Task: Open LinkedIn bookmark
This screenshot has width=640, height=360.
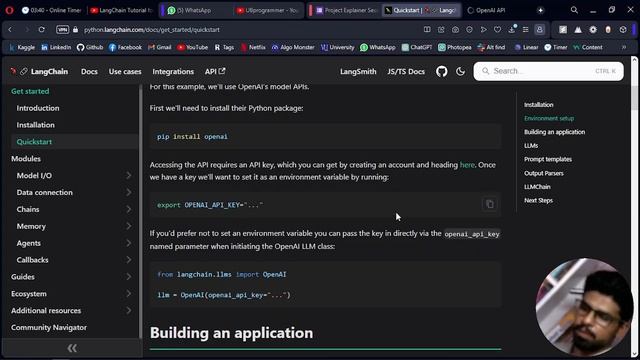Action: pyautogui.click(x=56, y=47)
